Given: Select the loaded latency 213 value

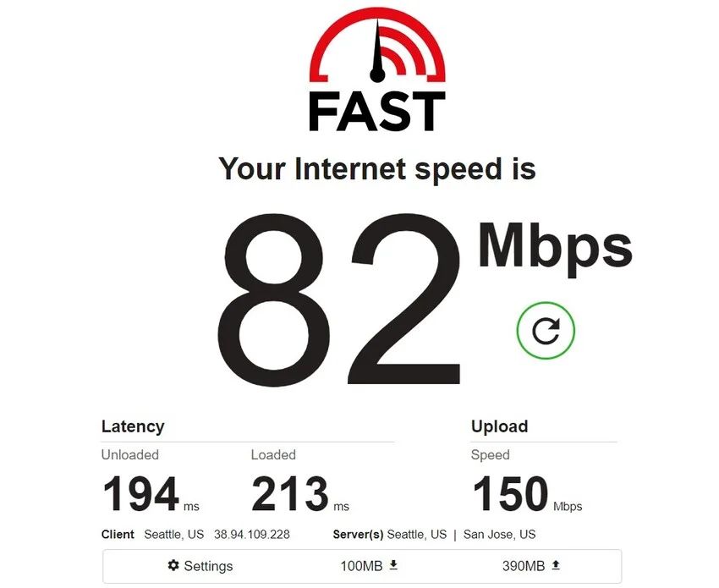Looking at the screenshot, I should pos(290,494).
